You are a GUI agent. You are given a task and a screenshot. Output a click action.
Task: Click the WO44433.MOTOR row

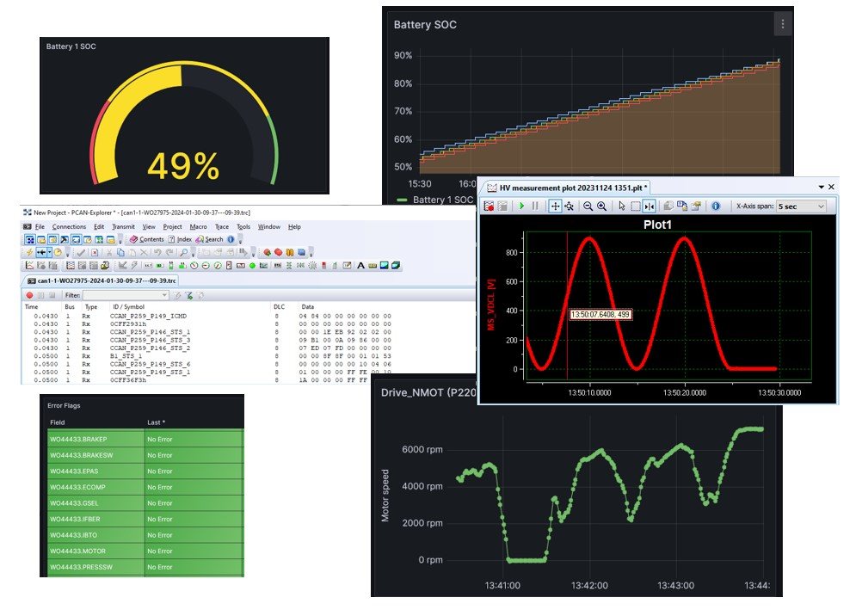(145, 551)
